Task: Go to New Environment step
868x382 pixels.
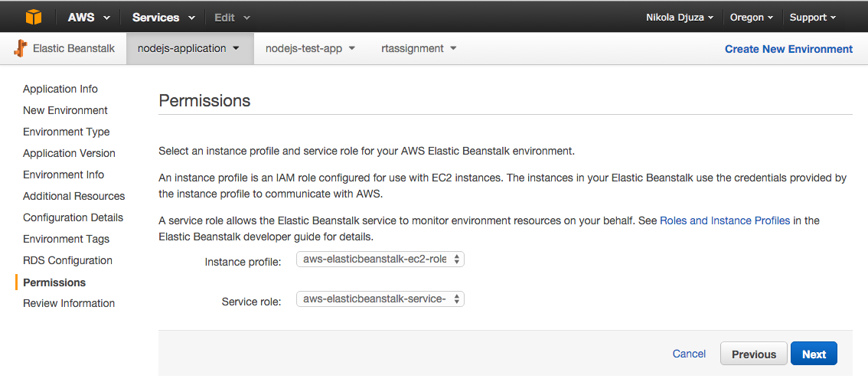Action: [65, 110]
